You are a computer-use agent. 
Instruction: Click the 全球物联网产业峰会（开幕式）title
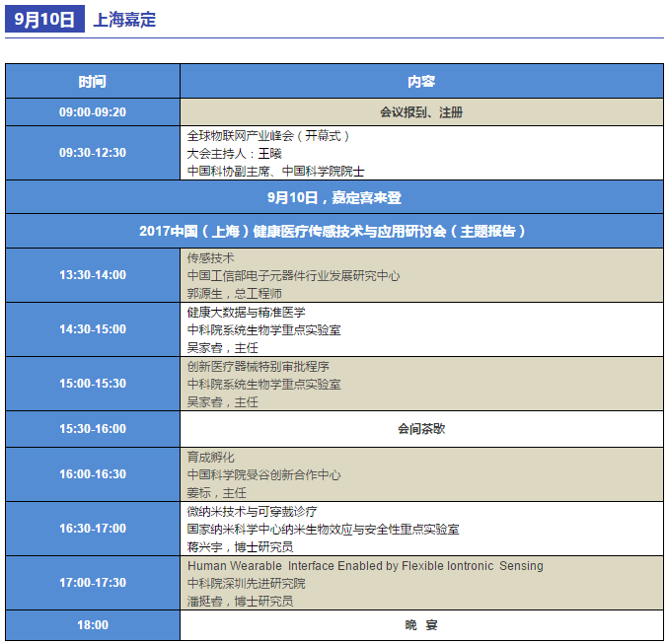(x=268, y=135)
